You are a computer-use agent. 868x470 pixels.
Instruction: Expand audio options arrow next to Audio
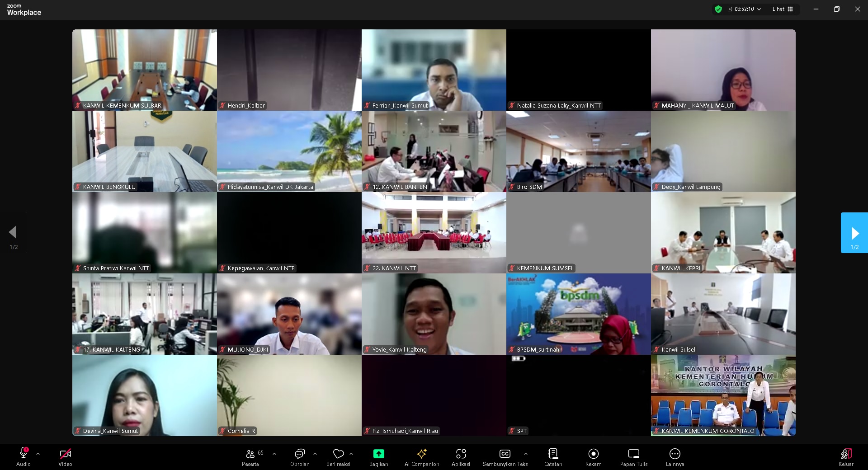click(x=38, y=453)
